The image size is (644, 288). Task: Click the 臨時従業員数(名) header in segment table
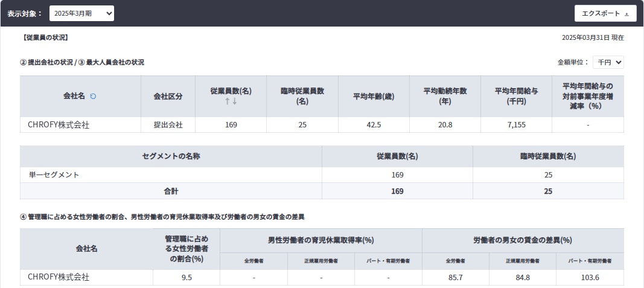[x=548, y=156]
